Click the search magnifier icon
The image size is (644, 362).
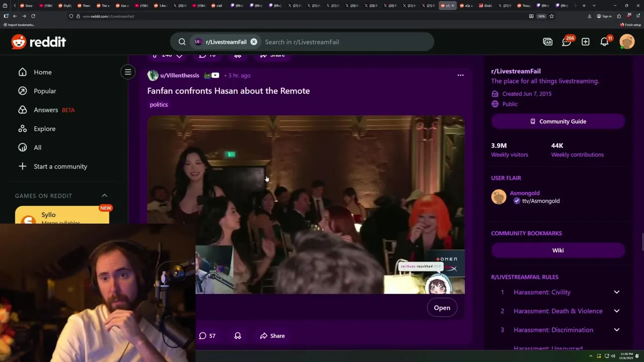coord(182,42)
